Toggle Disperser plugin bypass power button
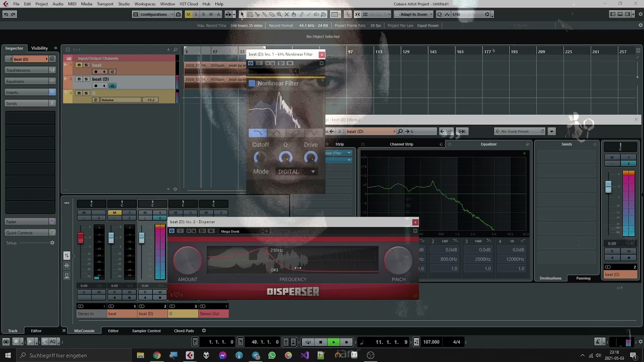 pos(172,231)
